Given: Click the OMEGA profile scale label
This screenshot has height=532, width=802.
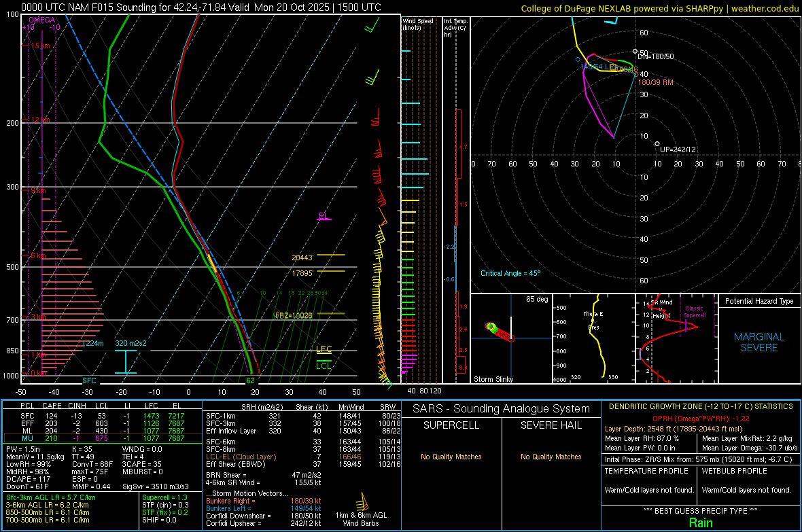Looking at the screenshot, I should [41, 20].
